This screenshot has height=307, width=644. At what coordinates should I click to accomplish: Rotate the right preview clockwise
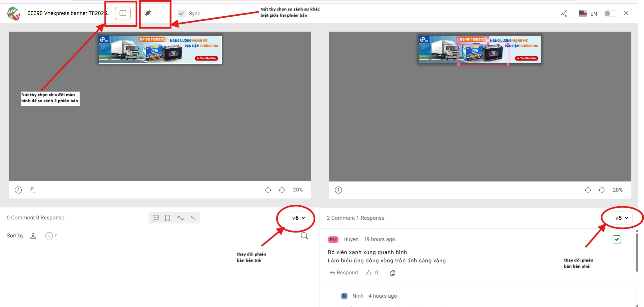(588, 190)
